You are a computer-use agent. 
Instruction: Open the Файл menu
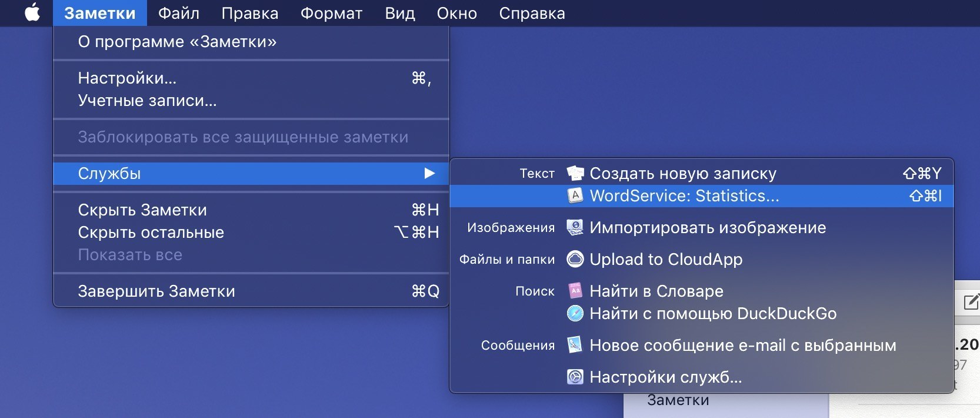click(178, 13)
